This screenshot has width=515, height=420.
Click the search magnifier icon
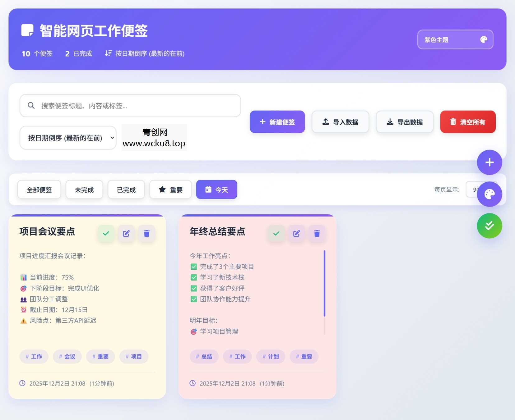tap(31, 106)
